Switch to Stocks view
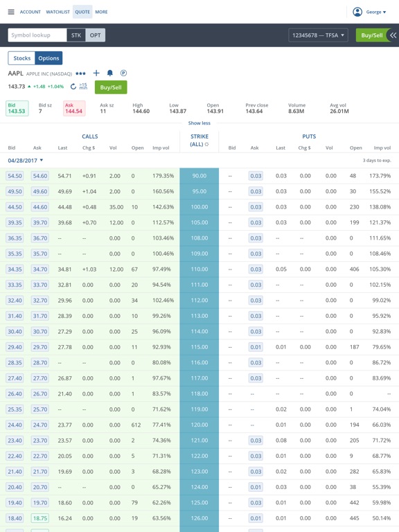 pyautogui.click(x=21, y=58)
